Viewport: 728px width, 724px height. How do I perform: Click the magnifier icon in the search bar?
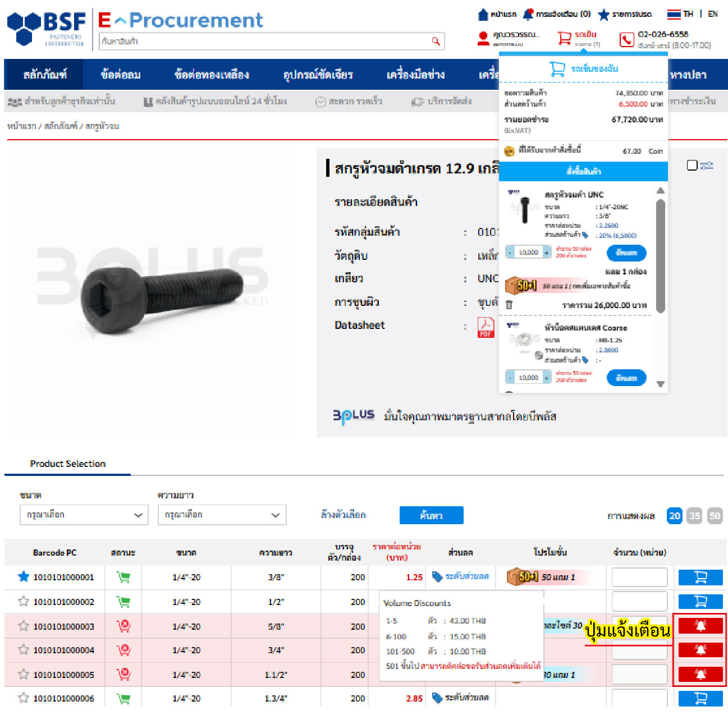[x=436, y=41]
